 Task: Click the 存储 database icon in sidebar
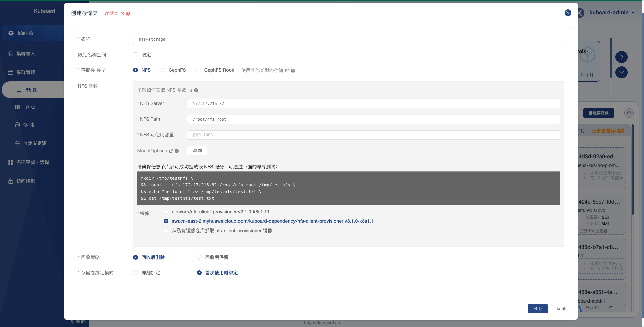pyautogui.click(x=17, y=125)
